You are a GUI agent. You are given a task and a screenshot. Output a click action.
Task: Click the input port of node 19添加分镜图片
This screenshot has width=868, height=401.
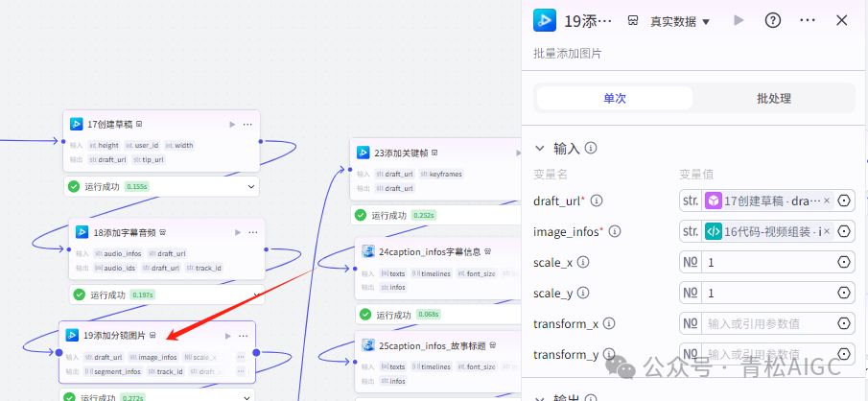59,352
